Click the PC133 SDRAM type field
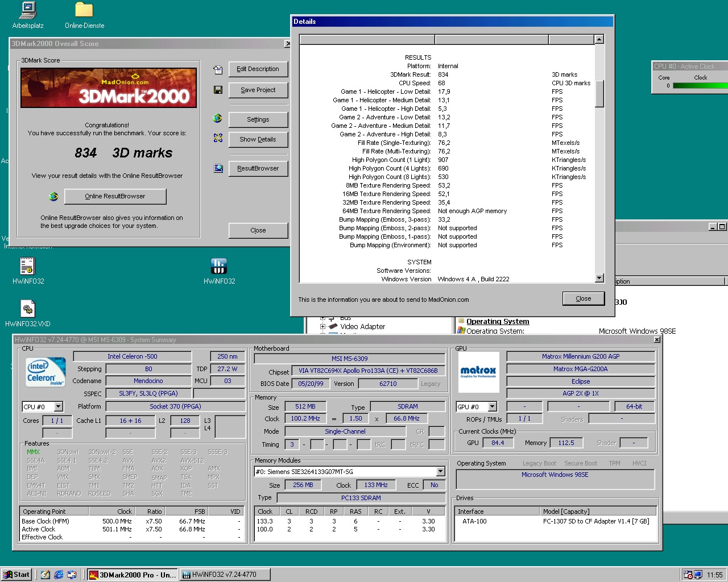The image size is (728, 582). pyautogui.click(x=361, y=498)
